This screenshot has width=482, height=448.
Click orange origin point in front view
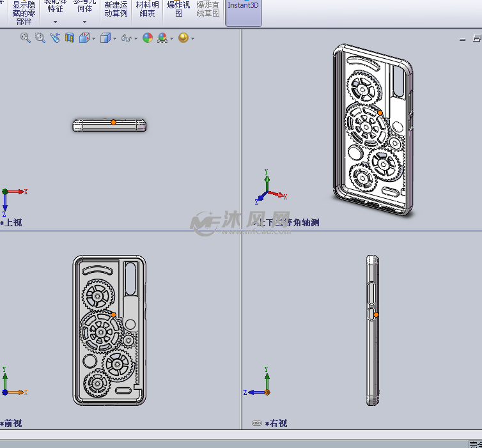tap(113, 314)
